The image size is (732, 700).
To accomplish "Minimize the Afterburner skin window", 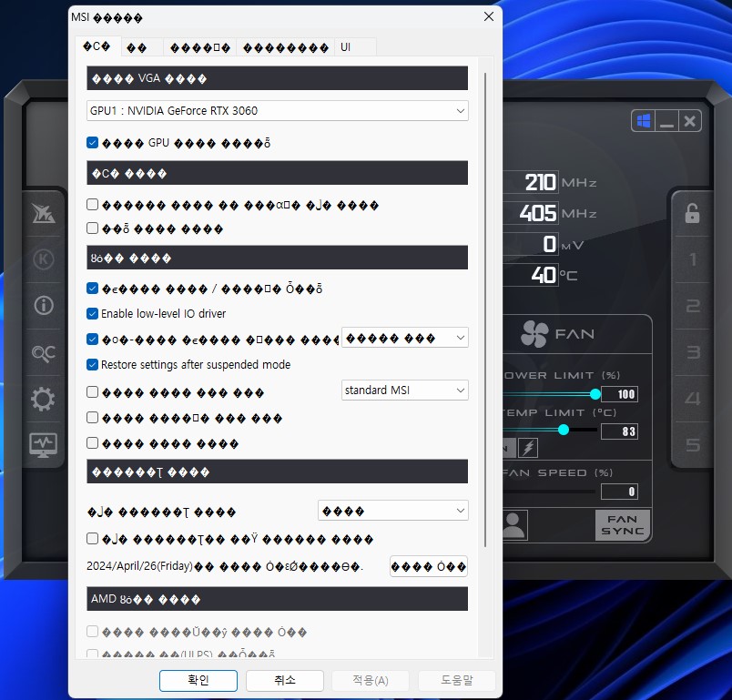I will (x=666, y=121).
